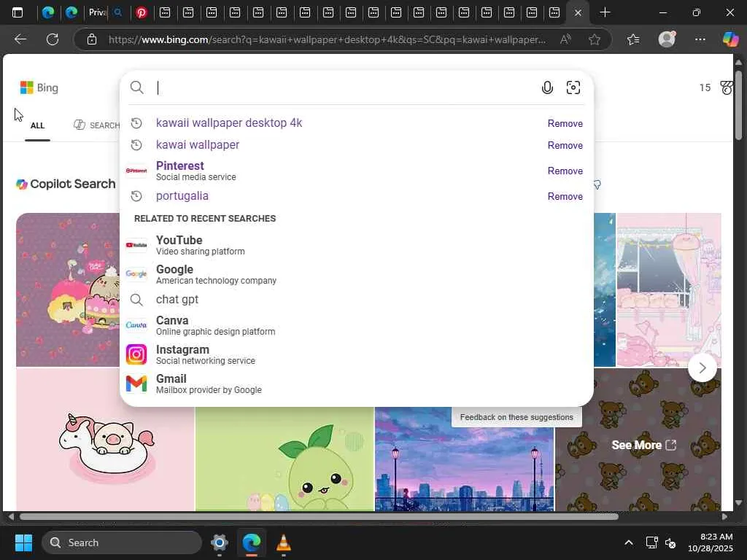
Task: Switch to the SEARCH tab
Action: (97, 125)
